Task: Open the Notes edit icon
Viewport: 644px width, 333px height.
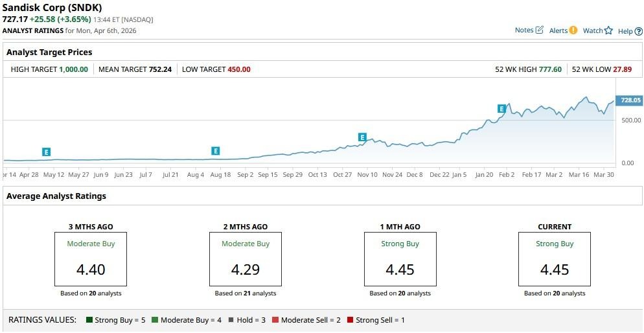Action: pyautogui.click(x=540, y=30)
